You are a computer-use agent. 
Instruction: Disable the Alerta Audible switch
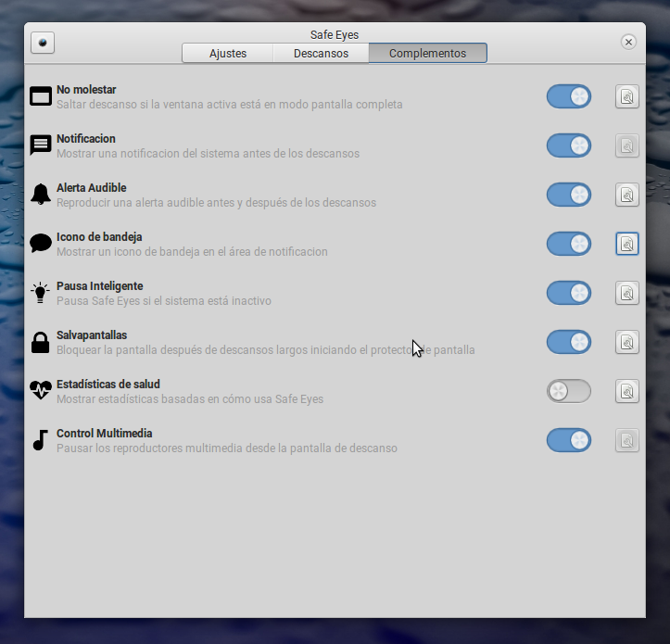pos(568,195)
